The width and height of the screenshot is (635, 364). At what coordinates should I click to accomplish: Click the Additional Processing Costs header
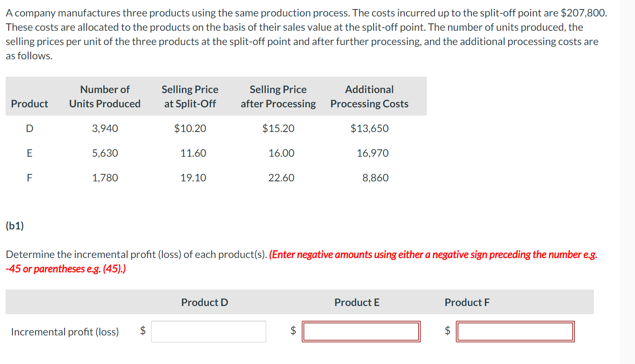[369, 96]
